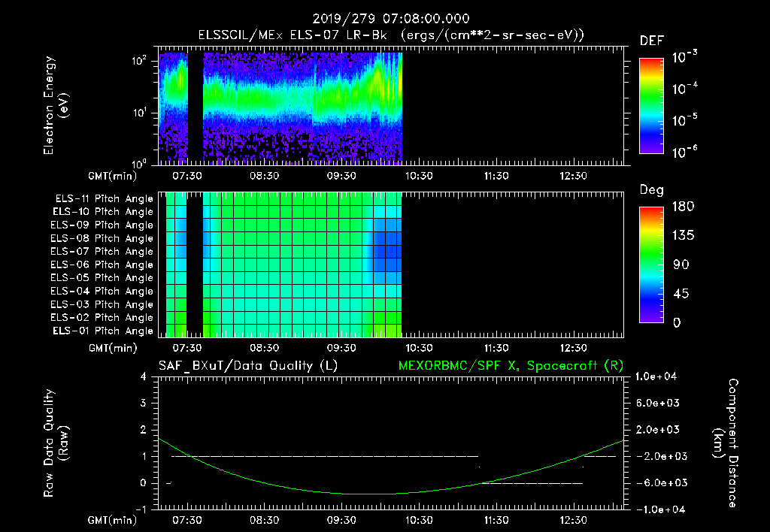Select the ELS-08 Pitch Angle row label
Viewport: 770px width, 532px height.
click(102, 238)
